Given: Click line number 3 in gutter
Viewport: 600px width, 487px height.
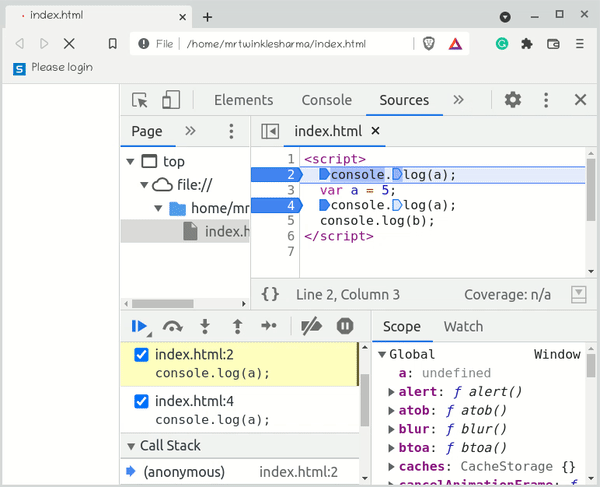Looking at the screenshot, I should pos(291,190).
